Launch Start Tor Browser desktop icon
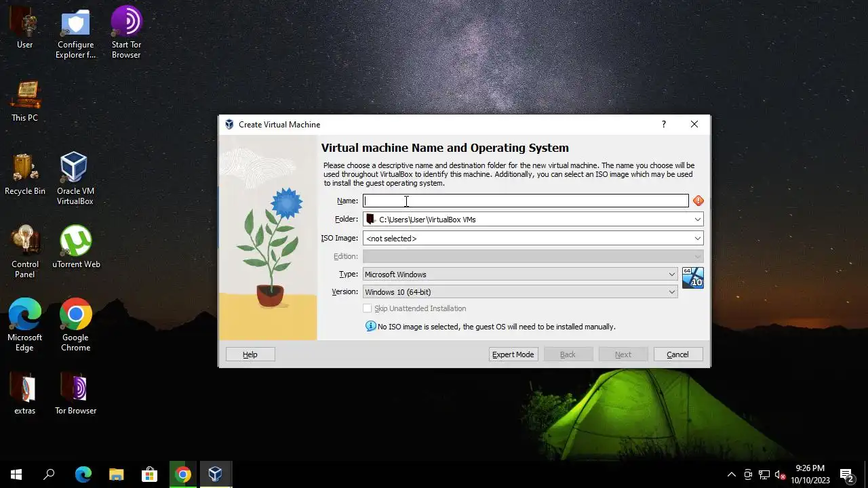Viewport: 868px width, 488px height. point(126,33)
